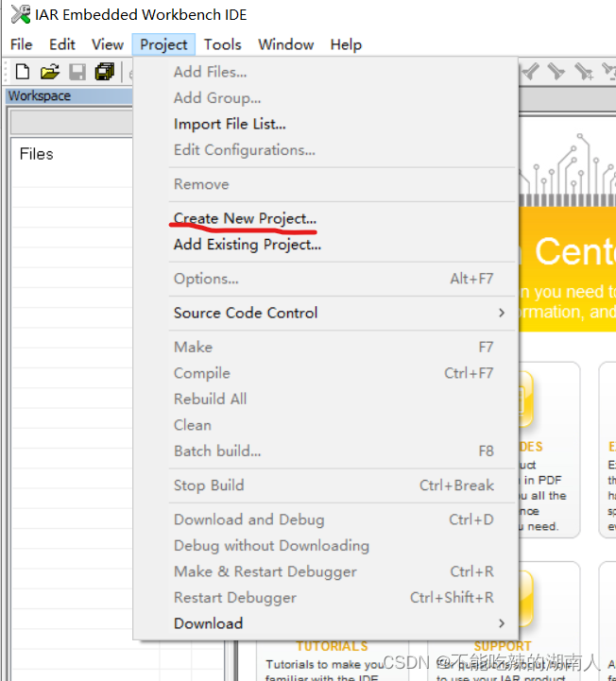The width and height of the screenshot is (616, 681).
Task: Choose Add Files... in Project menu
Action: click(325, 72)
